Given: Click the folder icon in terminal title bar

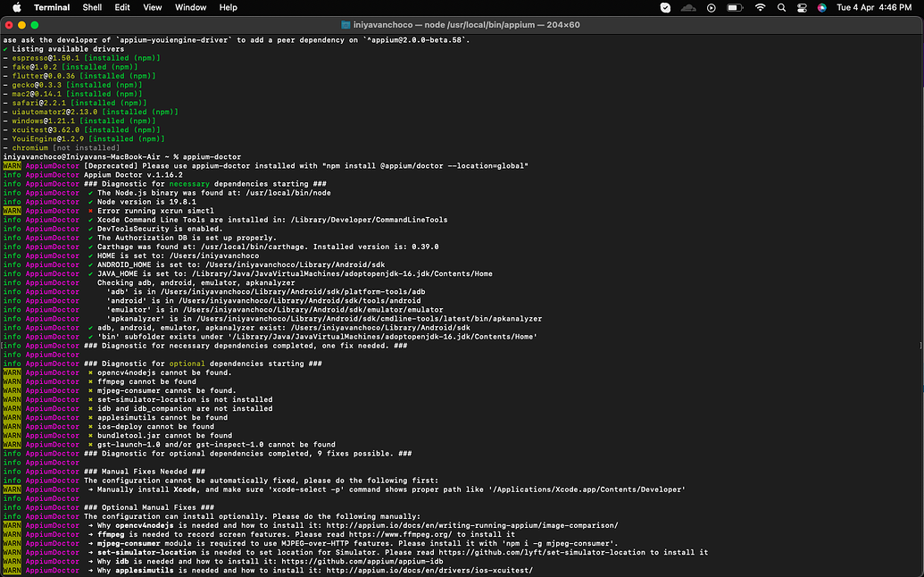Looking at the screenshot, I should click(345, 24).
